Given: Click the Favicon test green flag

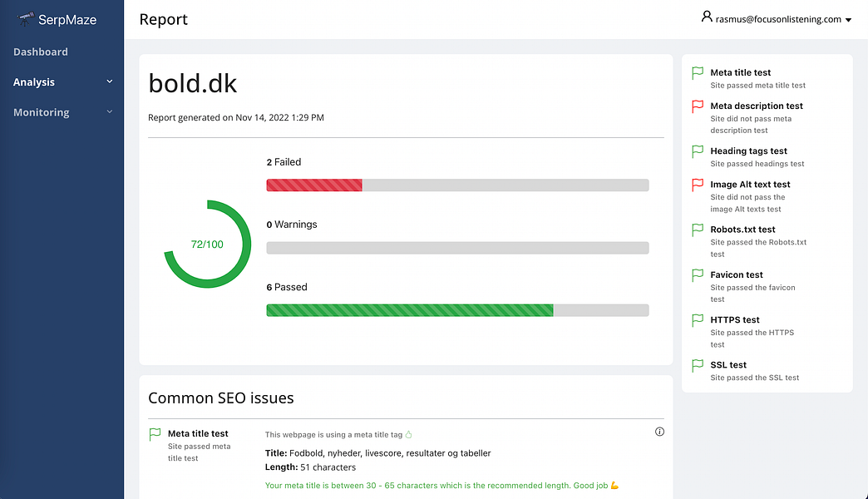Looking at the screenshot, I should (x=698, y=274).
